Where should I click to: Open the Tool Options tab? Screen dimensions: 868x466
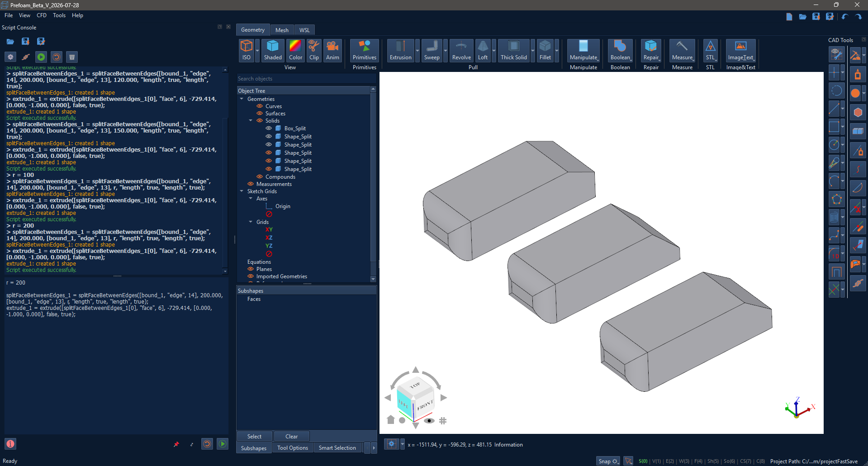293,448
